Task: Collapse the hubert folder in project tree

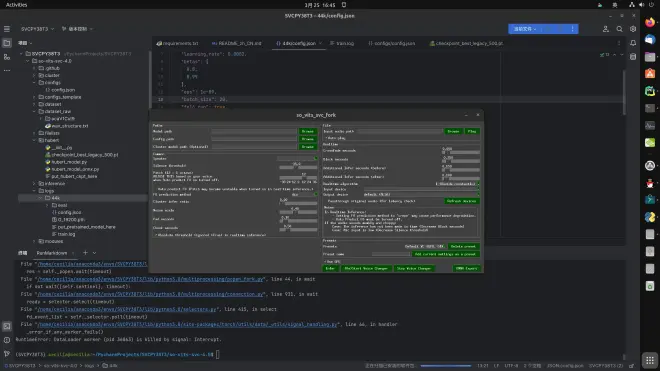Action: pyautogui.click(x=35, y=140)
